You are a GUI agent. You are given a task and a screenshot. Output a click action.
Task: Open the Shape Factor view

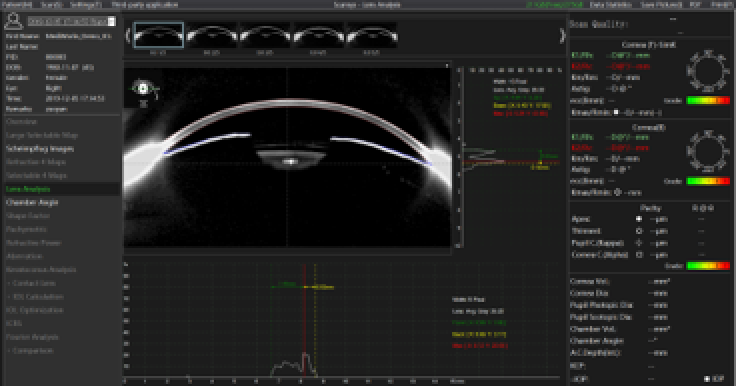pyautogui.click(x=28, y=216)
